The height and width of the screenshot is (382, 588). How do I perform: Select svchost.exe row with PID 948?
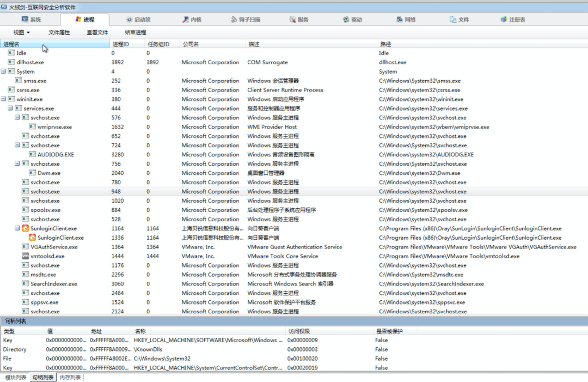(294, 191)
